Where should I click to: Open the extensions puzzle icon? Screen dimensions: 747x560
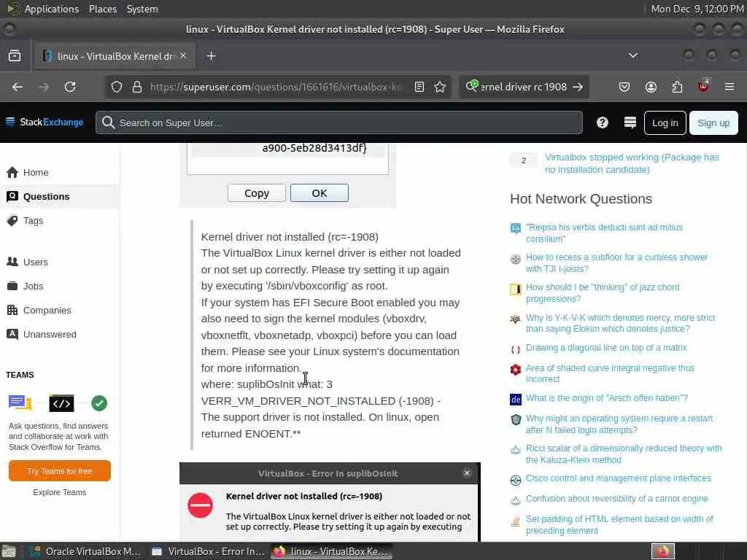[x=677, y=87]
